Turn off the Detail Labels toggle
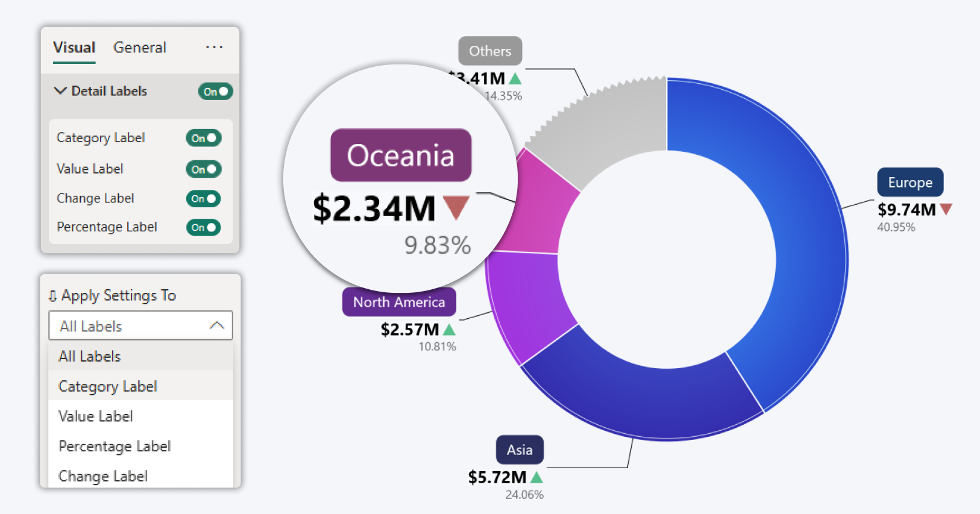The width and height of the screenshot is (980, 514). (x=215, y=92)
